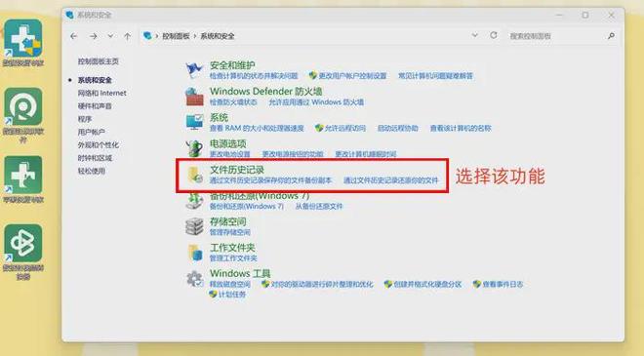
Task: Open the 文件历史记录 heading link
Action: tap(237, 170)
